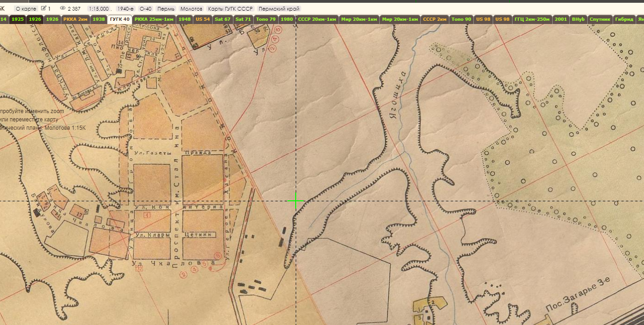Click the edit pencil icon
This screenshot has width=644, height=325.
pyautogui.click(x=44, y=8)
